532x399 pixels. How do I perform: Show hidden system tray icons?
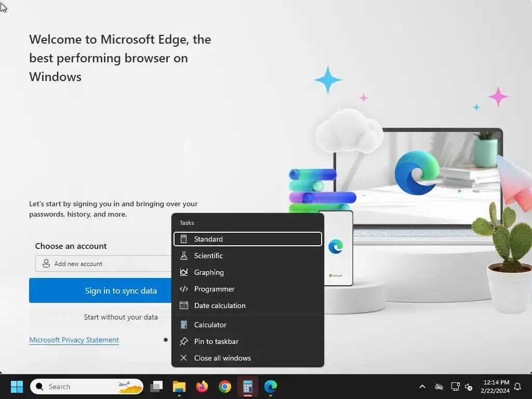coord(422,387)
